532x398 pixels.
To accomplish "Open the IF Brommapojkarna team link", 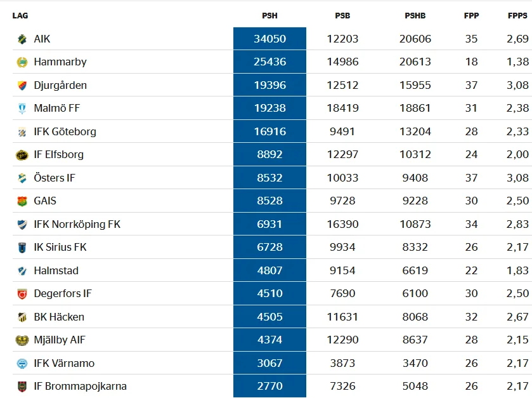I will coord(80,386).
